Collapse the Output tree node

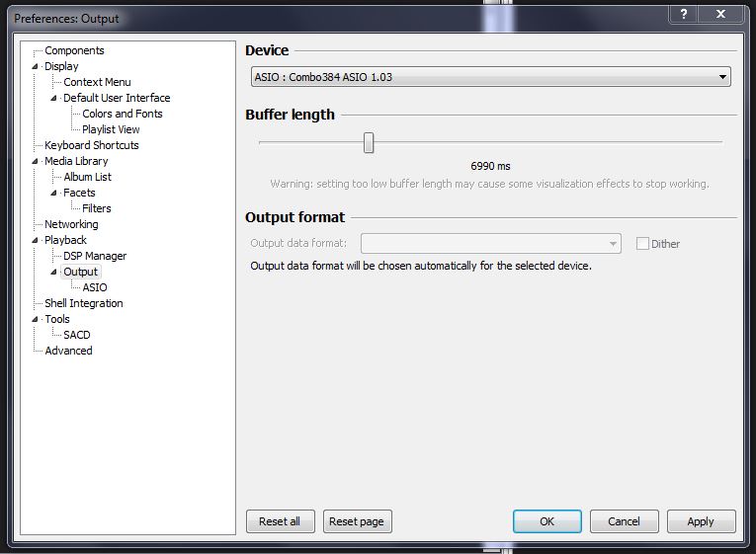[x=53, y=273]
